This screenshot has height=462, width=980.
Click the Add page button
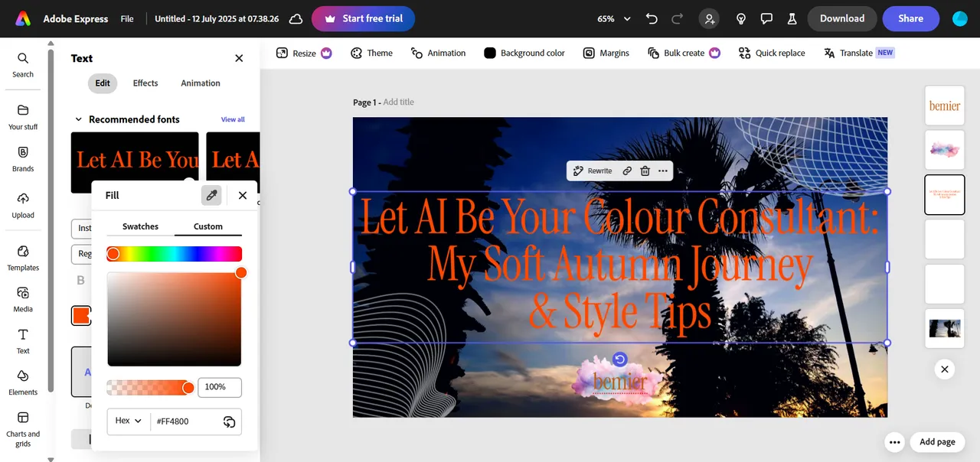937,442
